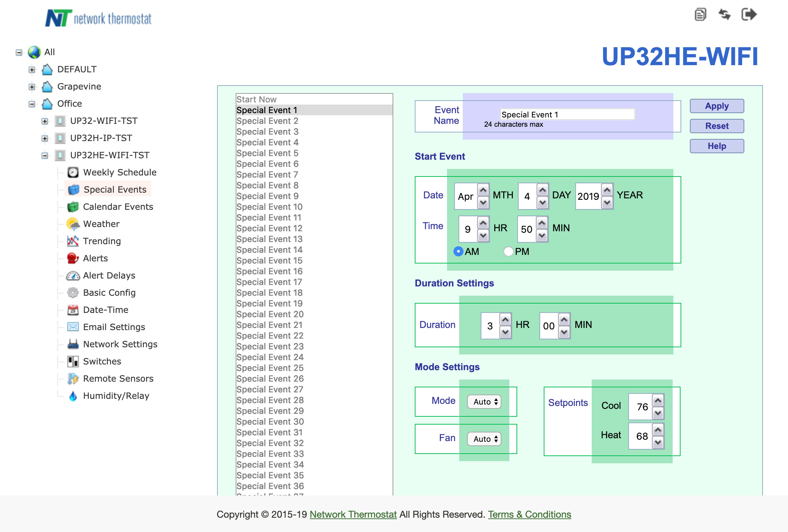Open Trending chart icon
This screenshot has width=788, height=532.
click(73, 241)
